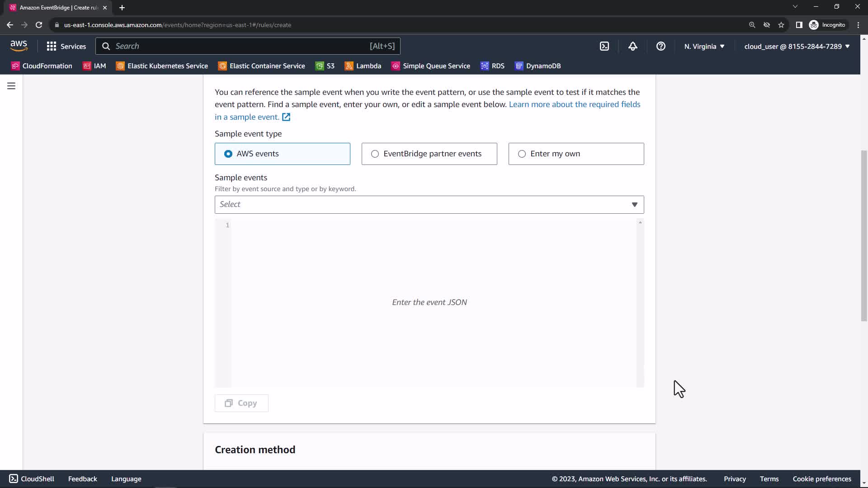Open the cloud_user account dropdown

click(797, 46)
